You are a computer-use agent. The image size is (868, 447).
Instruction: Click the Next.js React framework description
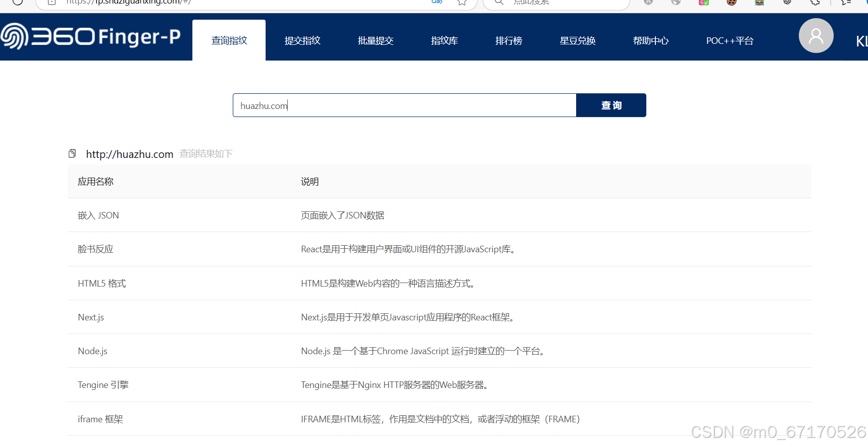pos(409,317)
